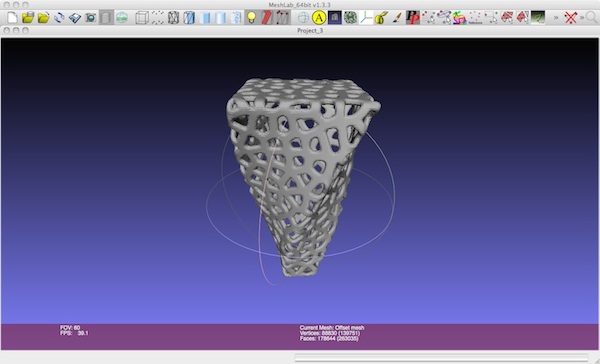The width and height of the screenshot is (600, 364).
Task: Select the Bounding Box render mode
Action: [142, 17]
